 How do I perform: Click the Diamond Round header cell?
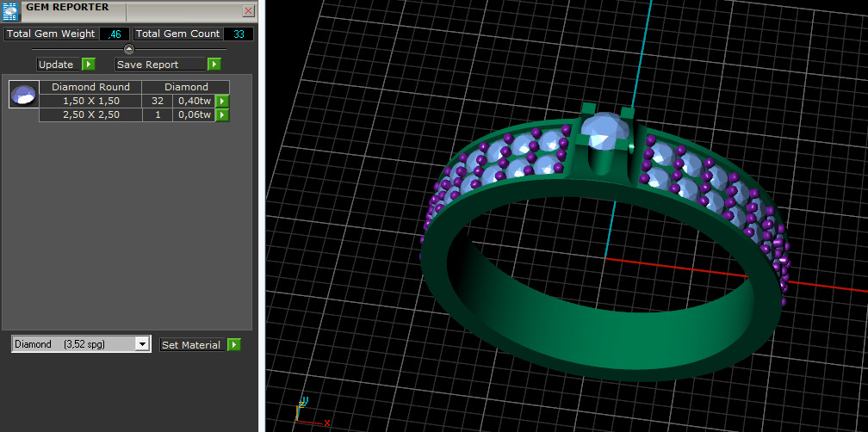[x=90, y=87]
